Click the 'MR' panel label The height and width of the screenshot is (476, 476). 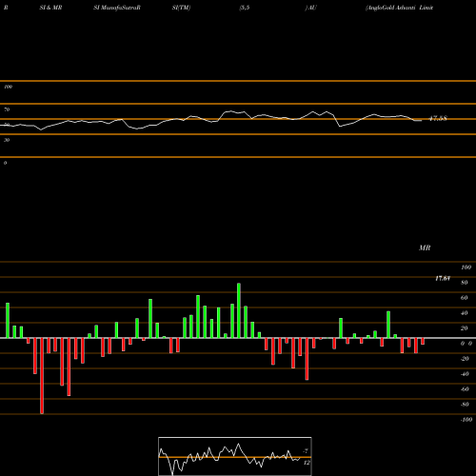(x=425, y=248)
